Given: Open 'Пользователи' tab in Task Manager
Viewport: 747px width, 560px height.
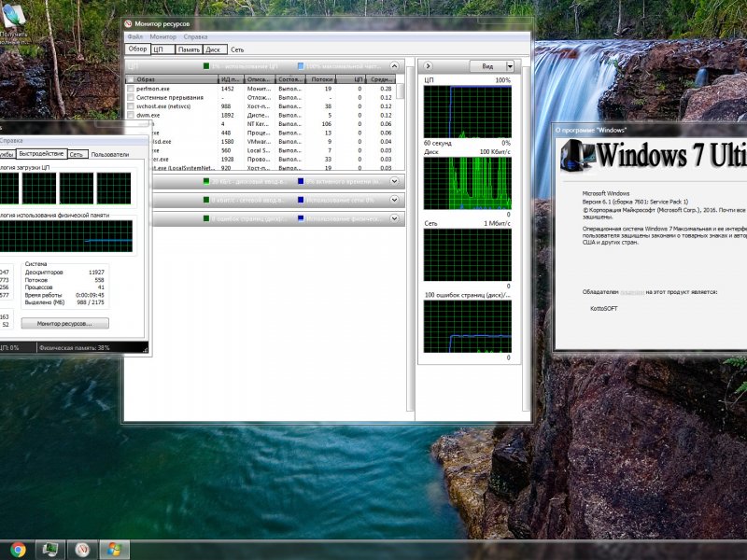Looking at the screenshot, I should point(110,154).
